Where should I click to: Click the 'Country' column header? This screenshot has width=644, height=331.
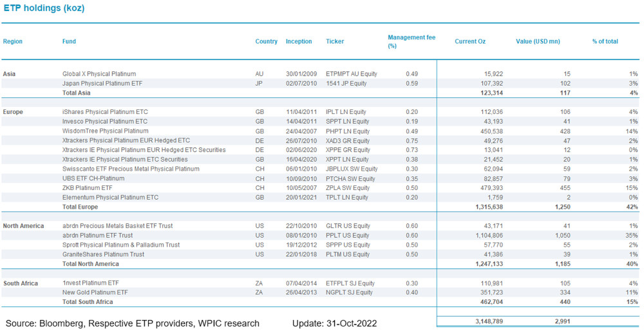pyautogui.click(x=266, y=41)
